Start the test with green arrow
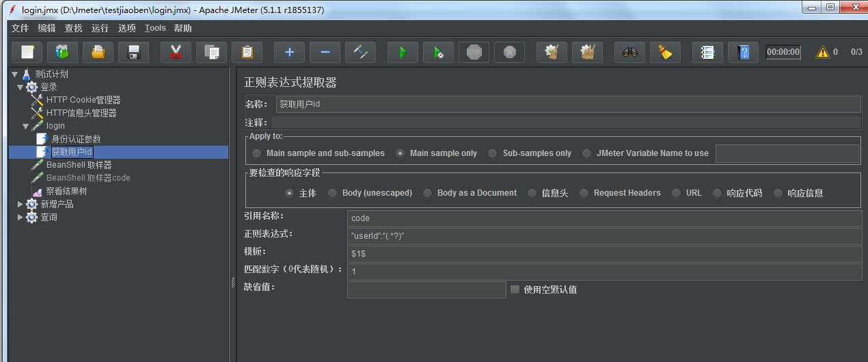This screenshot has width=868, height=362. coord(403,52)
